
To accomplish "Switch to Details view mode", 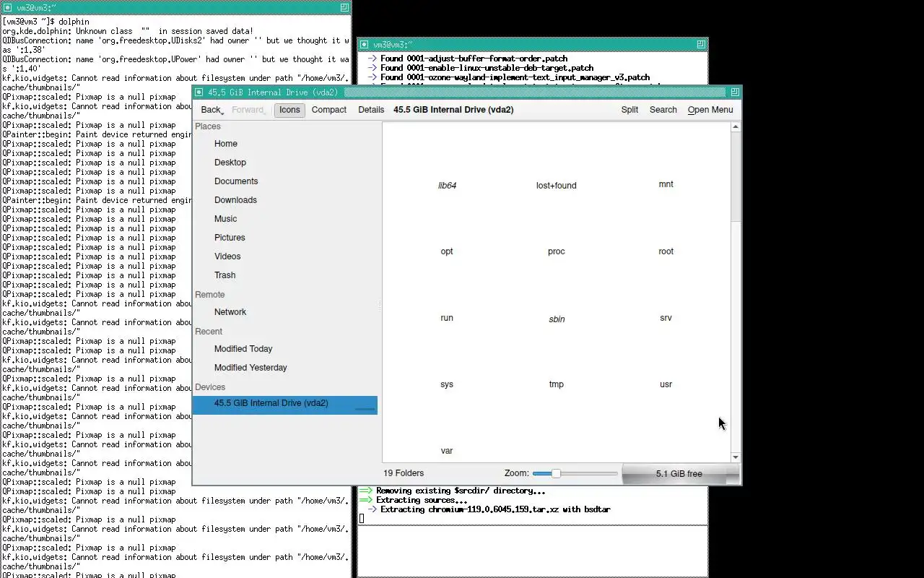I will pyautogui.click(x=371, y=110).
